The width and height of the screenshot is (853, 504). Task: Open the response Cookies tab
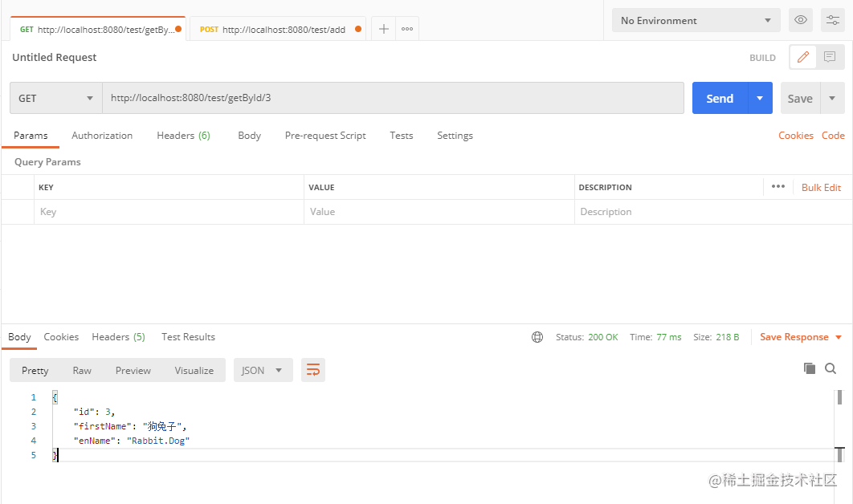[61, 337]
